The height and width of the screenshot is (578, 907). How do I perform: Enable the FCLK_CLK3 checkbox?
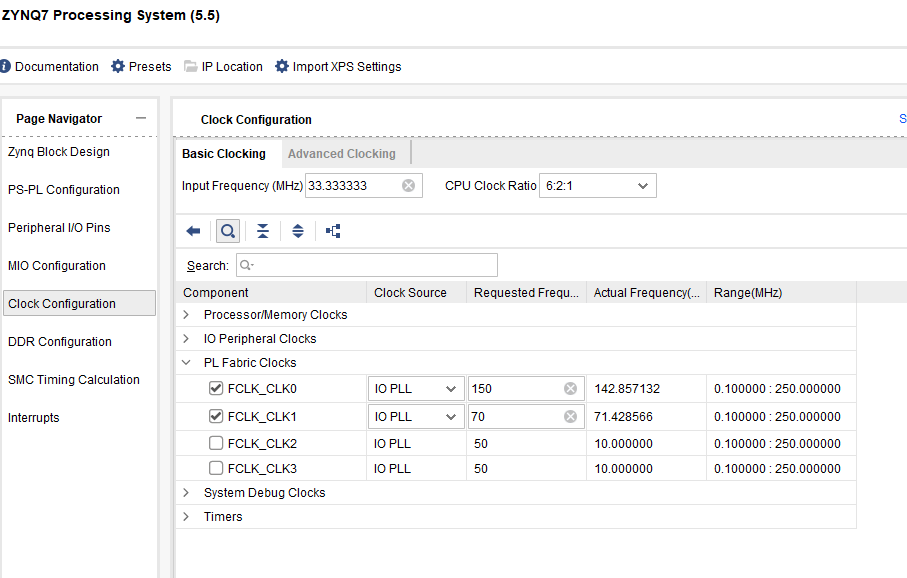[x=216, y=468]
